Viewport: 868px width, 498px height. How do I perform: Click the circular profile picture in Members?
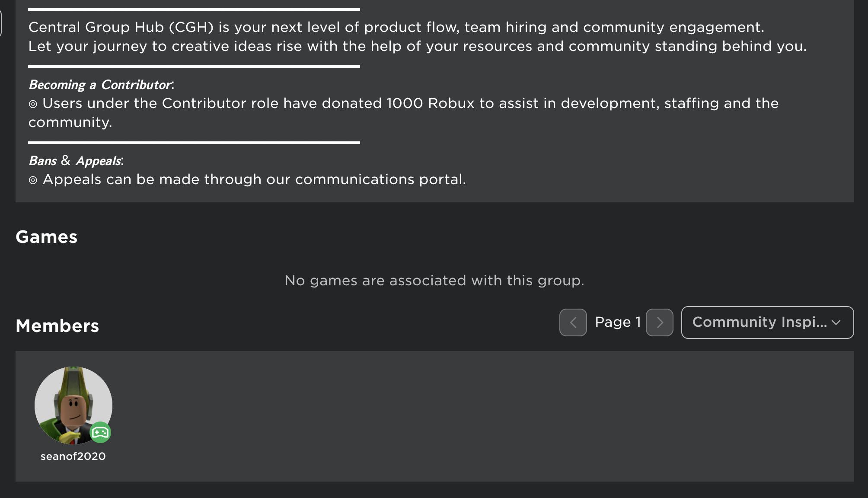pyautogui.click(x=73, y=405)
